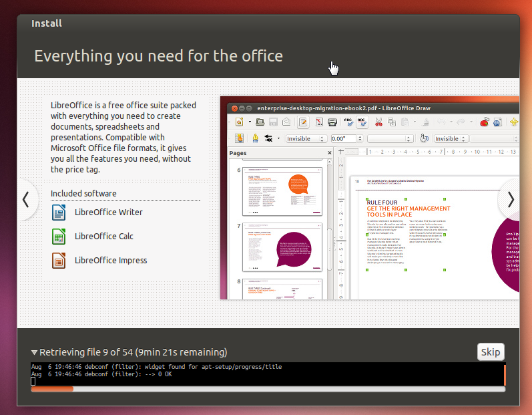Click the Undo arrow icon
Viewport: 532px width, 415px height.
pyautogui.click(x=441, y=122)
